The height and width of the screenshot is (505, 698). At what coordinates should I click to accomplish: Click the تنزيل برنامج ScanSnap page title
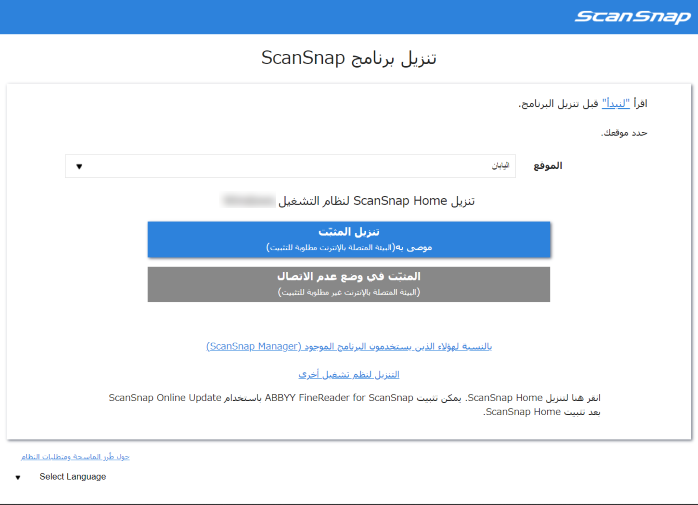(349, 58)
